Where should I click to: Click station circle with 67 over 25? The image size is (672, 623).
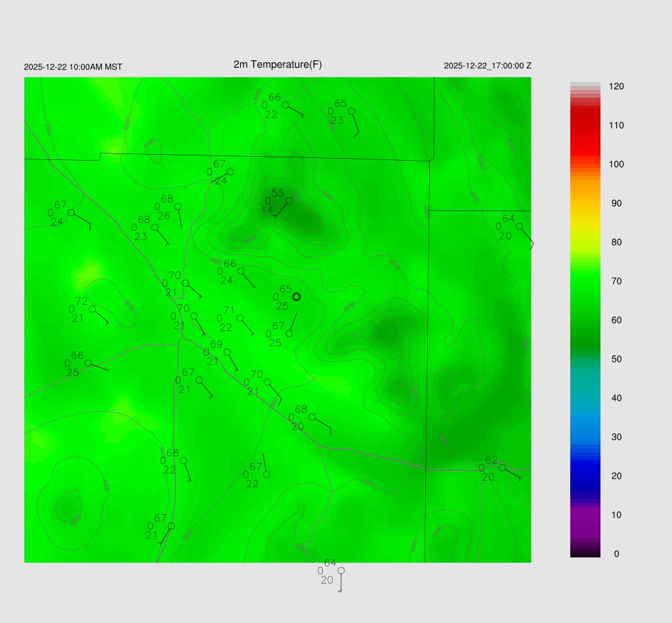pos(289,334)
